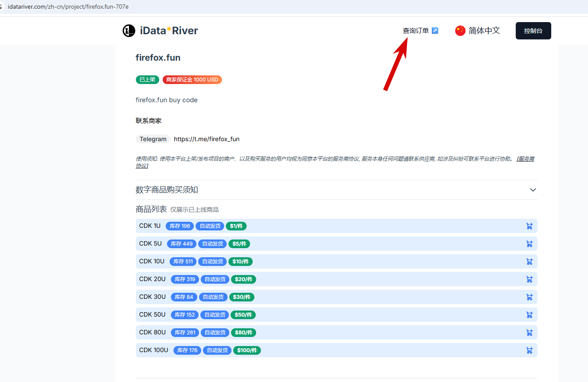
Task: Click the $1/件 price badge
Action: click(236, 226)
